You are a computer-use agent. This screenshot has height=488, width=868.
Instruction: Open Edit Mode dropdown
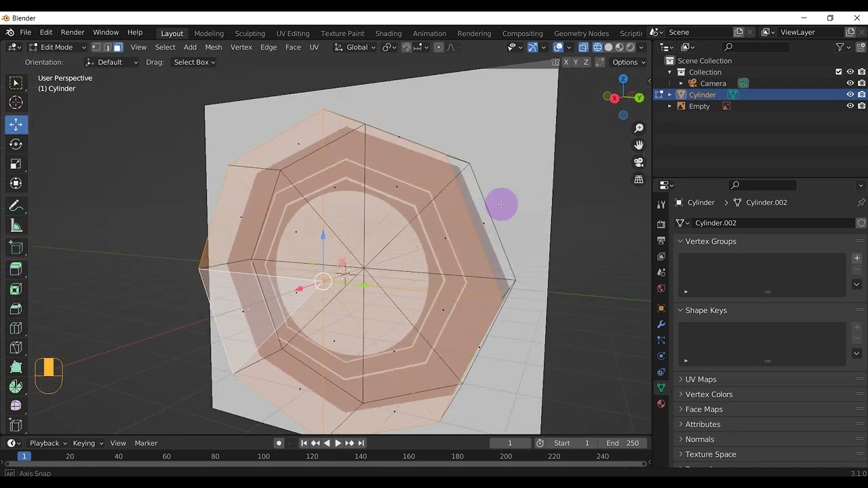(58, 47)
